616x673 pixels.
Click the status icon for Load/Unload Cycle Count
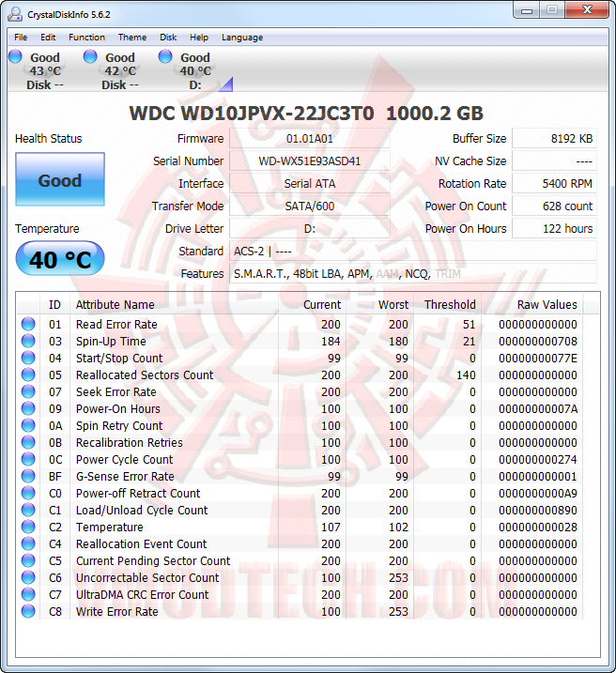point(28,510)
